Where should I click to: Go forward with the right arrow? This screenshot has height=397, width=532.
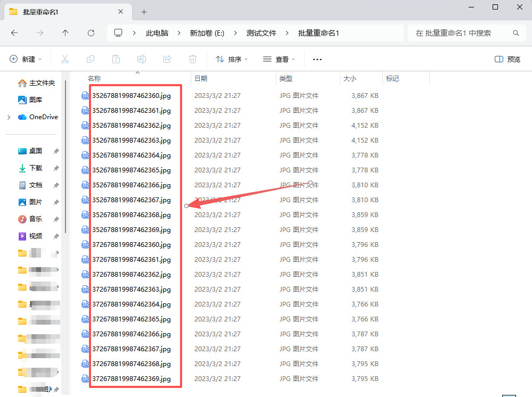click(x=40, y=33)
